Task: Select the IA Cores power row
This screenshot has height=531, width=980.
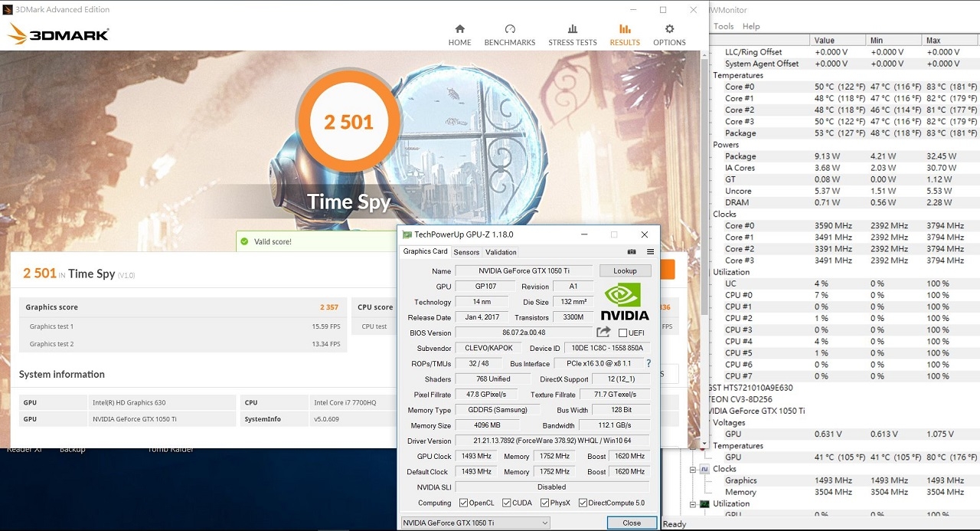Action: (844, 168)
